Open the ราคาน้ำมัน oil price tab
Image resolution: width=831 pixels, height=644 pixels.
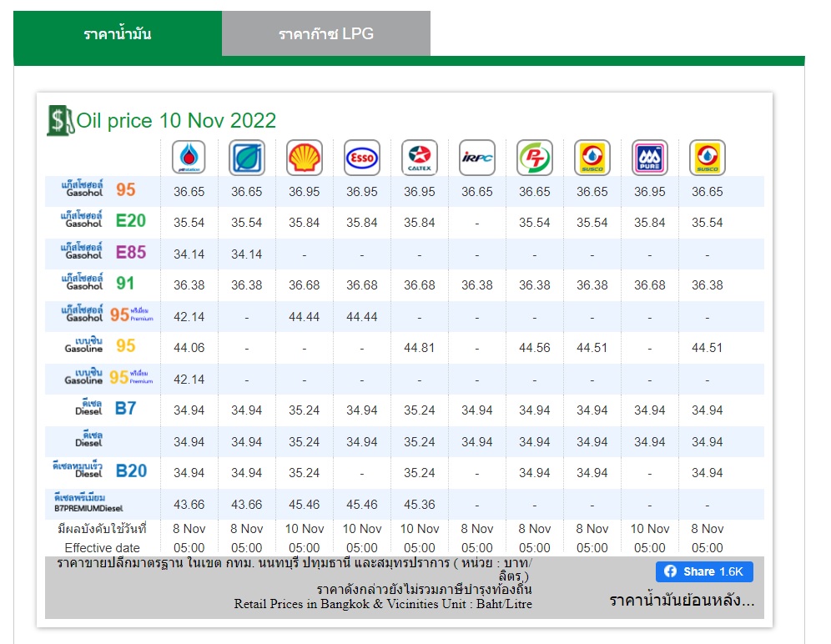(x=118, y=33)
